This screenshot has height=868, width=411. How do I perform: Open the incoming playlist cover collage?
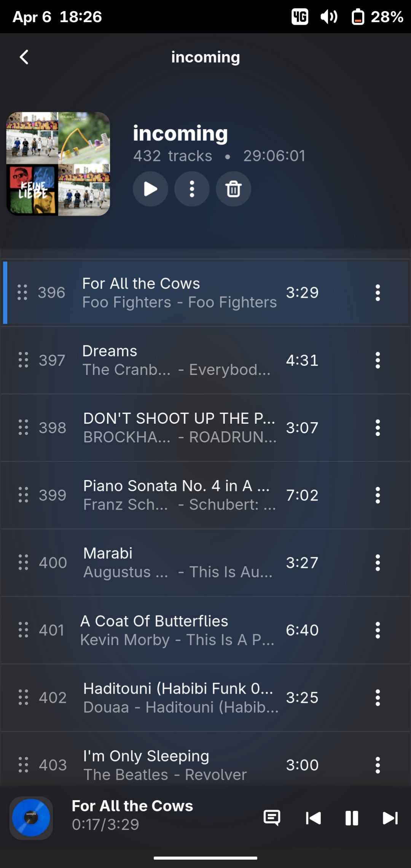click(58, 164)
